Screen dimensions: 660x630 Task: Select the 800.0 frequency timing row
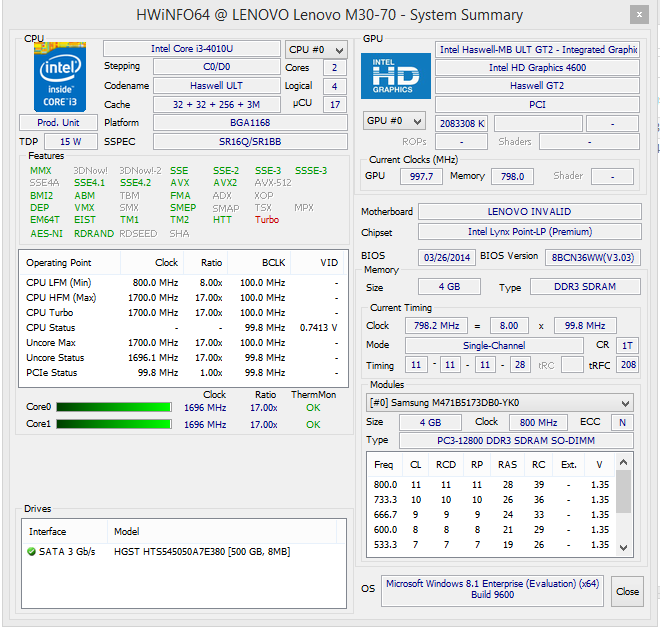pyautogui.click(x=491, y=484)
